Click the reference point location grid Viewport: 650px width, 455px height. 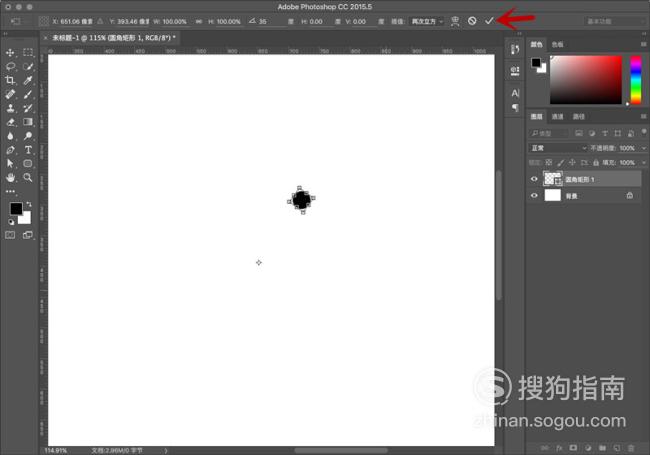pyautogui.click(x=44, y=21)
